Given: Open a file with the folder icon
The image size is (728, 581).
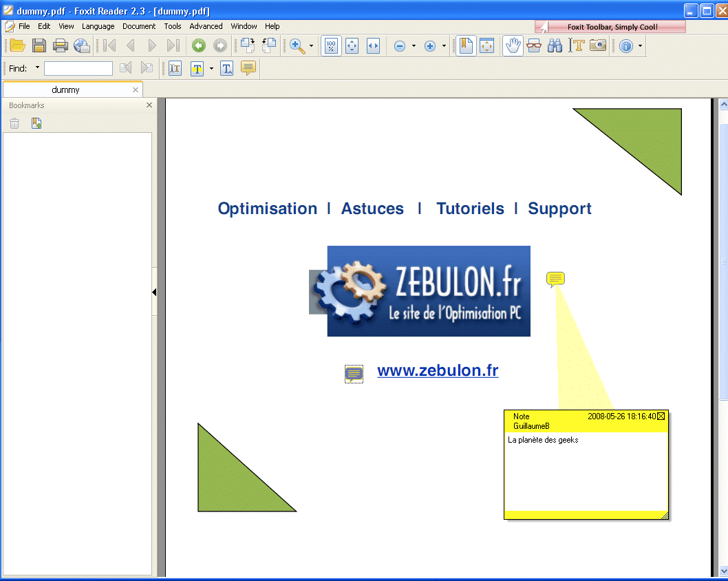Looking at the screenshot, I should pos(17,45).
